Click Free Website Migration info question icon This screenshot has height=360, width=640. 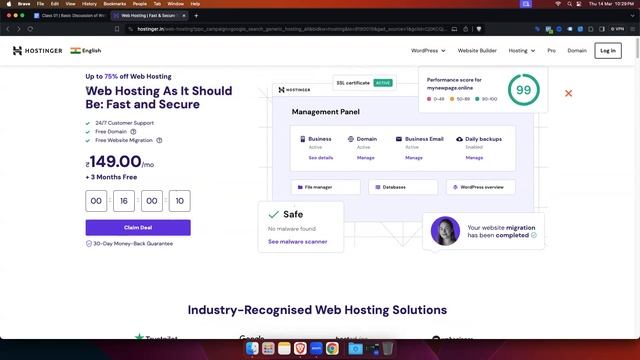pyautogui.click(x=159, y=140)
